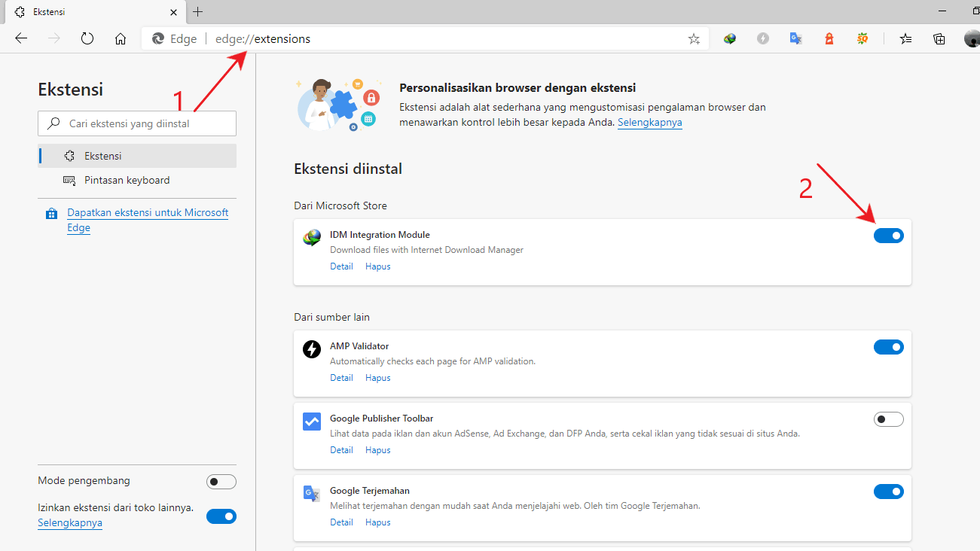This screenshot has width=980, height=551.
Task: Open Google Translate toolbar icon
Action: click(x=795, y=38)
